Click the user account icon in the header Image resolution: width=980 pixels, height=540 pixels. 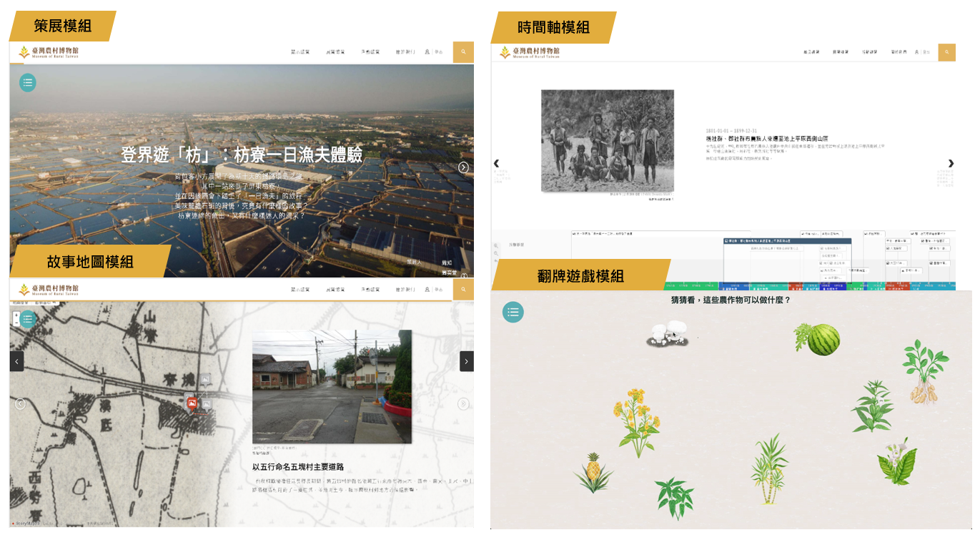[427, 52]
